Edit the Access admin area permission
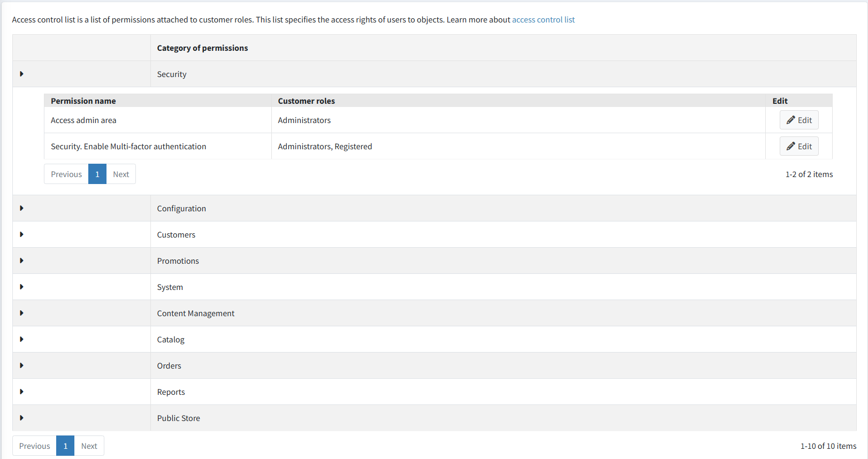 click(798, 120)
